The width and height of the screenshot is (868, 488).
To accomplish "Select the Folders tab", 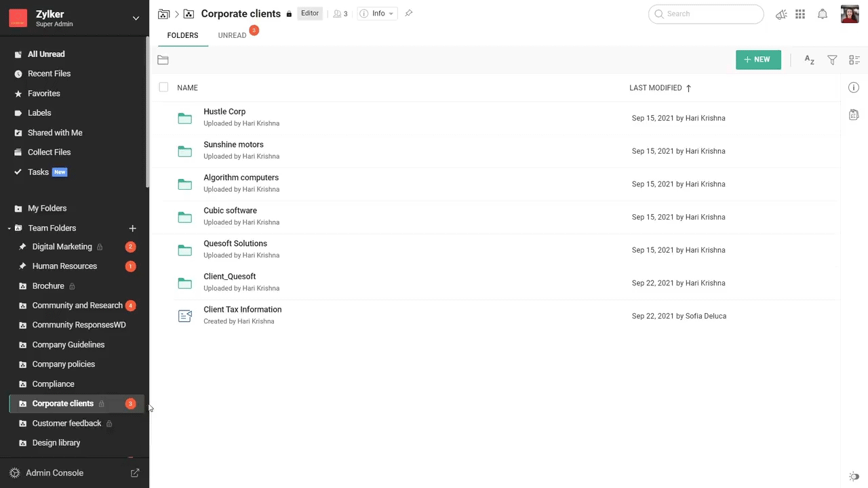I will 182,35.
